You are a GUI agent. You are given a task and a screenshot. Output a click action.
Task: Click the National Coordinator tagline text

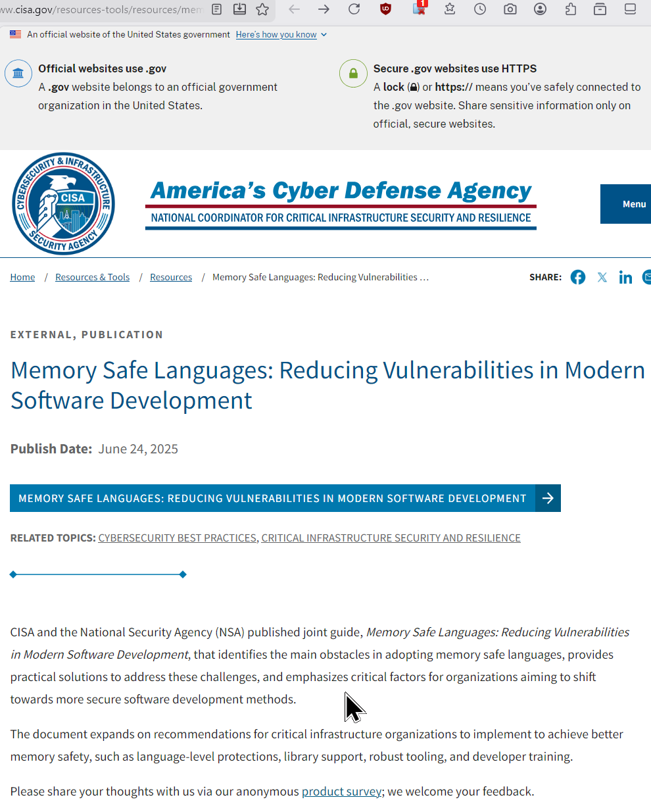341,218
